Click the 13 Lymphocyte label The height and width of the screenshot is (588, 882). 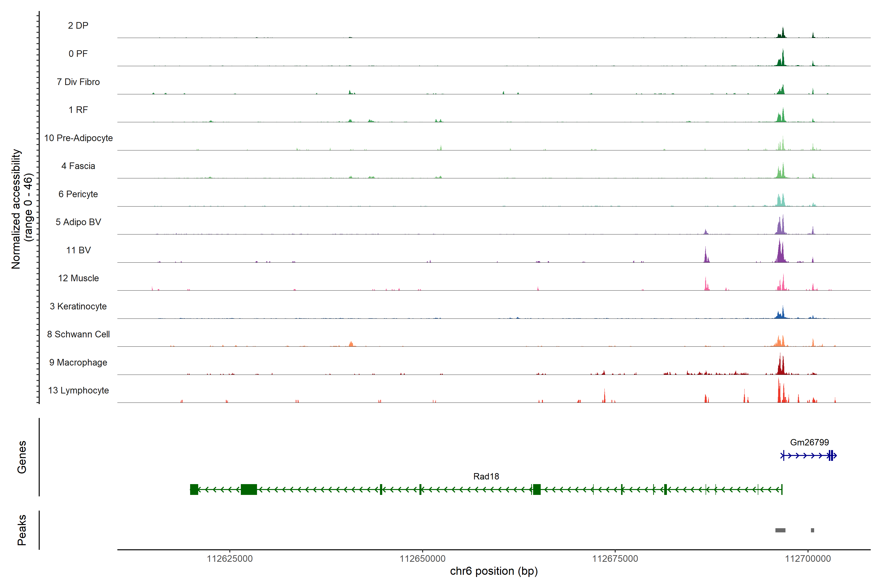coord(78,390)
